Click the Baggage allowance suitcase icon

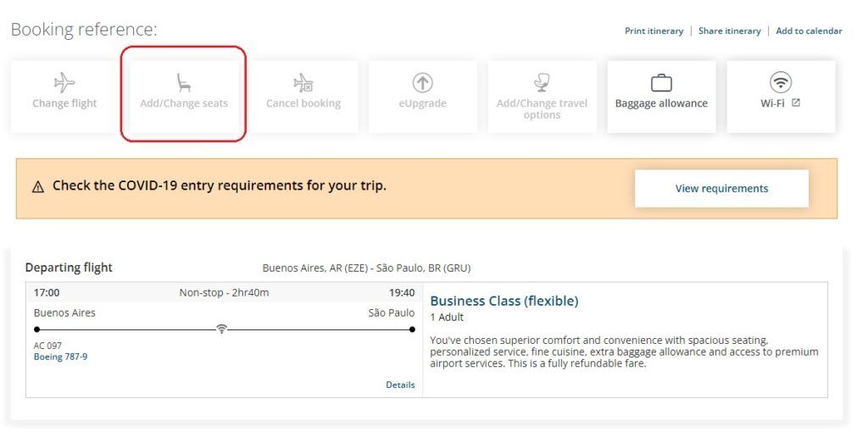(661, 83)
